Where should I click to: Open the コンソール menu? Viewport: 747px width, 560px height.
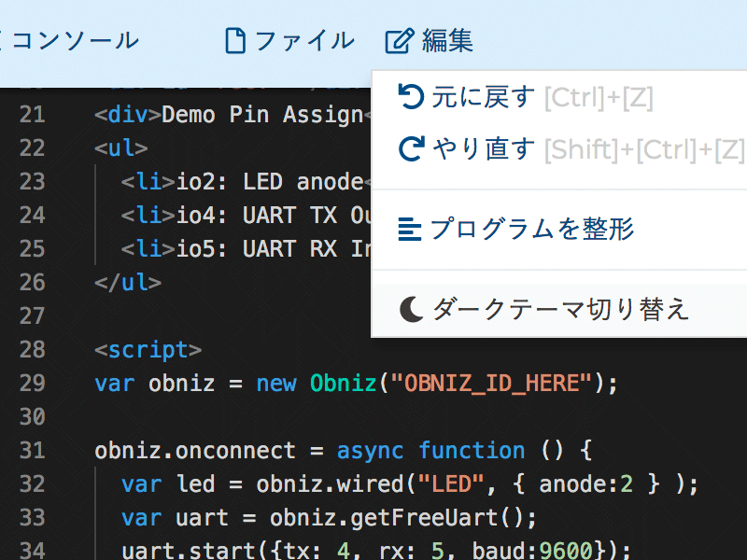point(75,40)
